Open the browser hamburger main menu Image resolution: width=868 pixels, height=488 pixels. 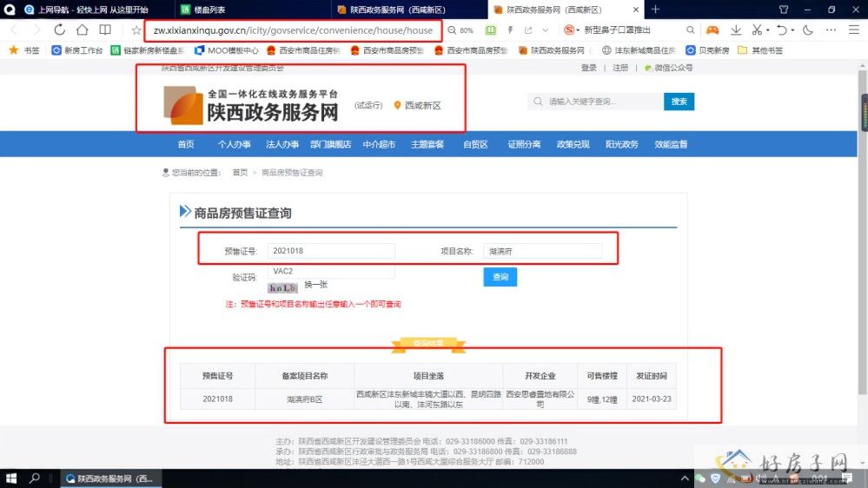(x=854, y=30)
